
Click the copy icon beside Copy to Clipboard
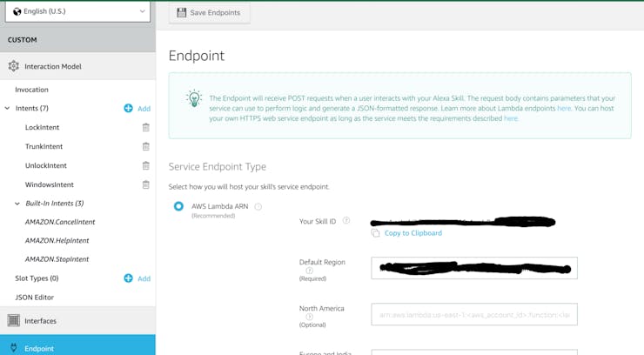pyautogui.click(x=375, y=233)
